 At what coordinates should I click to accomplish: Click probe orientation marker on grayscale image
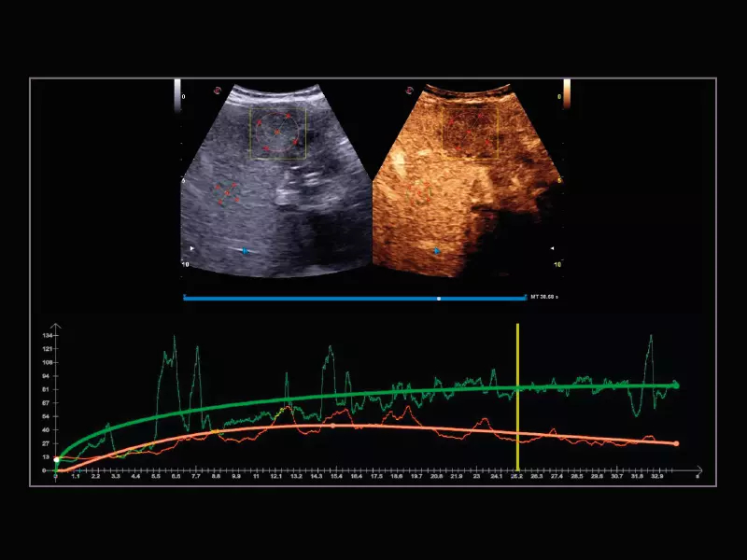click(217, 91)
